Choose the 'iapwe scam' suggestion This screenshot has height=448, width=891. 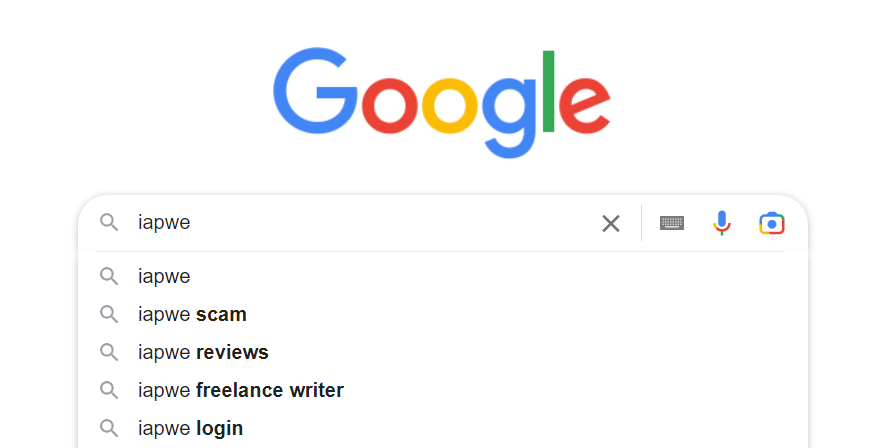pyautogui.click(x=443, y=314)
